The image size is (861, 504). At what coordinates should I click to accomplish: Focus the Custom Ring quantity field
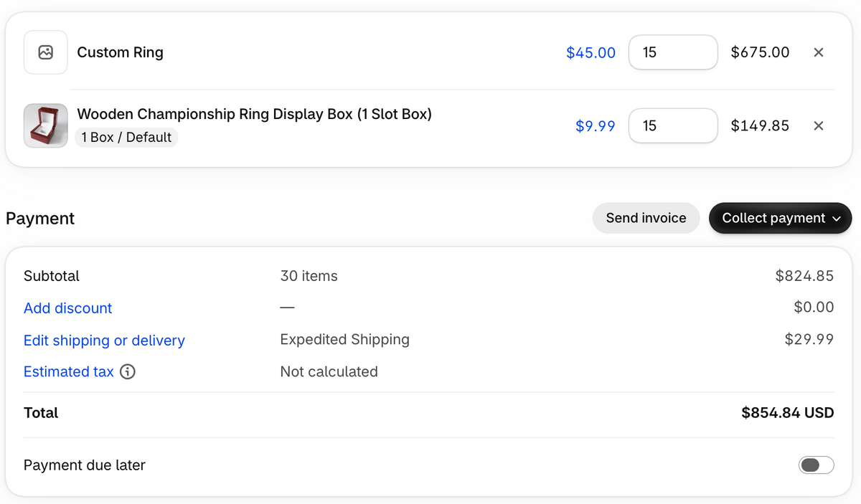click(673, 52)
